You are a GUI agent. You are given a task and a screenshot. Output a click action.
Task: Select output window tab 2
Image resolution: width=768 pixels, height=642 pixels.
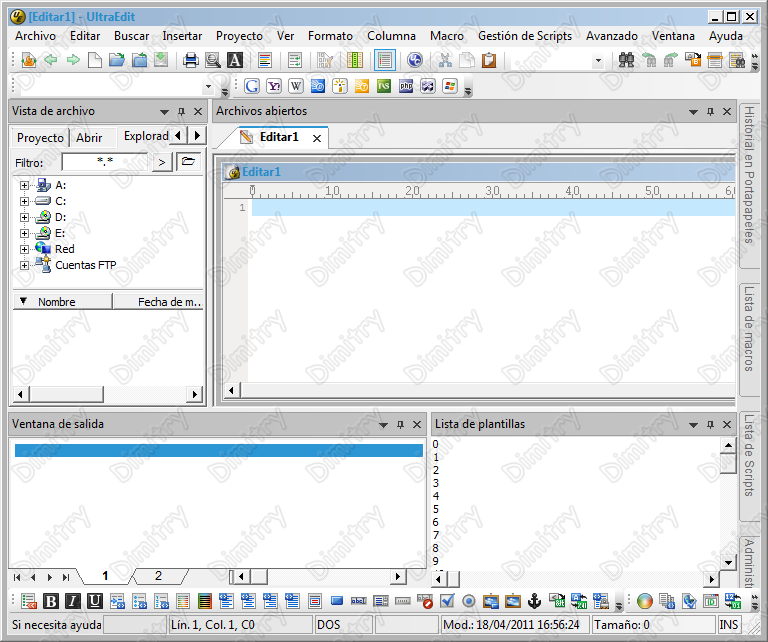(158, 576)
